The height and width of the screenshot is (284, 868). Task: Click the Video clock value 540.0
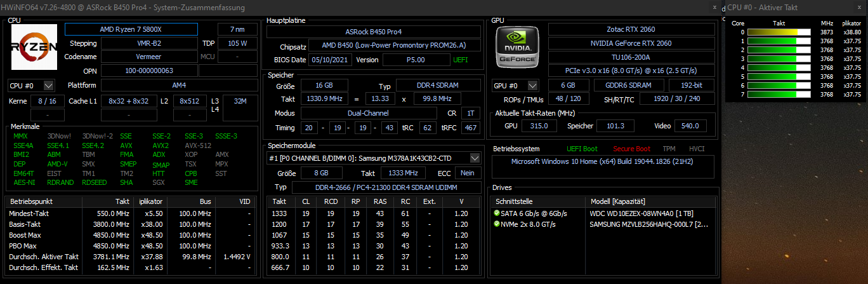pos(689,126)
